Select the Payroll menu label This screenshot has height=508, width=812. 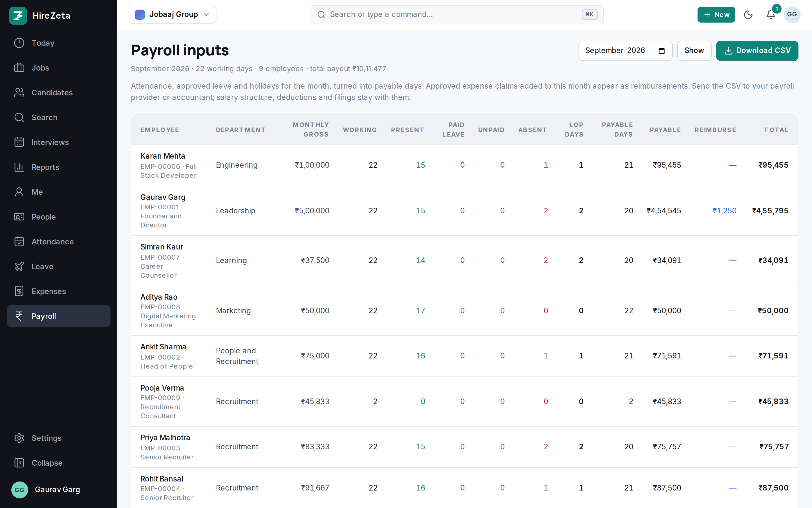pyautogui.click(x=44, y=316)
